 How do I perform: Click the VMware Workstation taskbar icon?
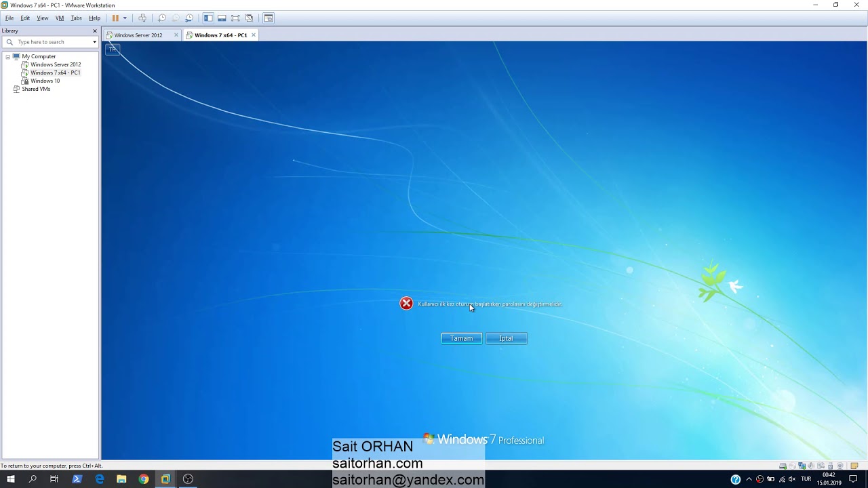click(x=165, y=479)
